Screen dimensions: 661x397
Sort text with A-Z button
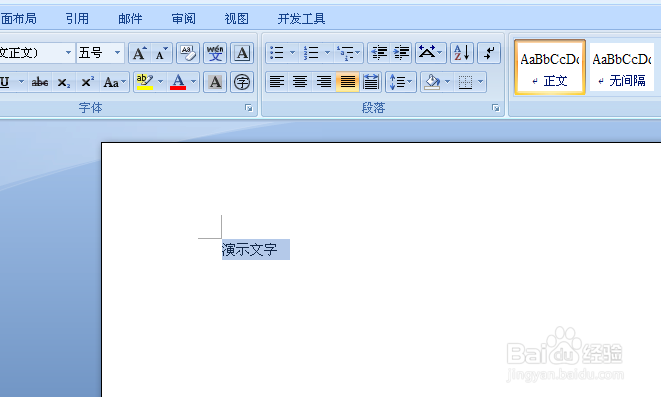coord(462,53)
